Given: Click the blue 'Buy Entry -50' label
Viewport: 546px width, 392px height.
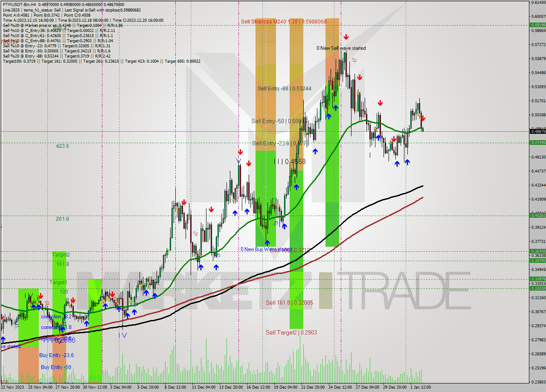Looking at the screenshot, I should click(56, 367).
